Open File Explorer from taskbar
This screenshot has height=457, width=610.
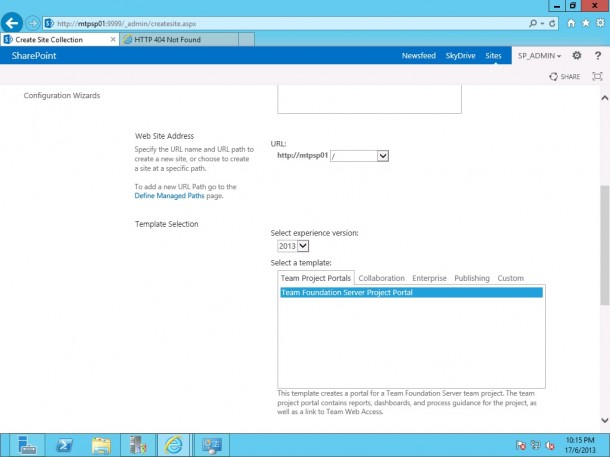pyautogui.click(x=101, y=445)
